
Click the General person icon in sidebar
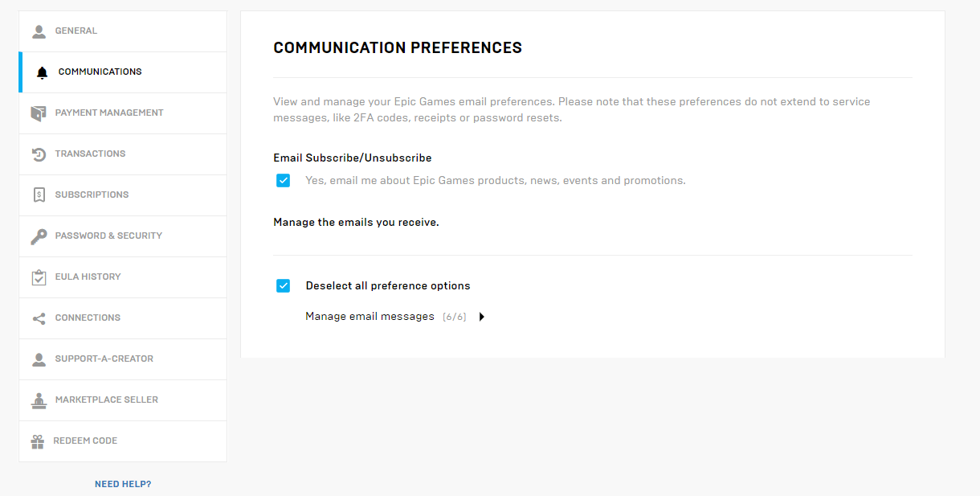pos(39,31)
